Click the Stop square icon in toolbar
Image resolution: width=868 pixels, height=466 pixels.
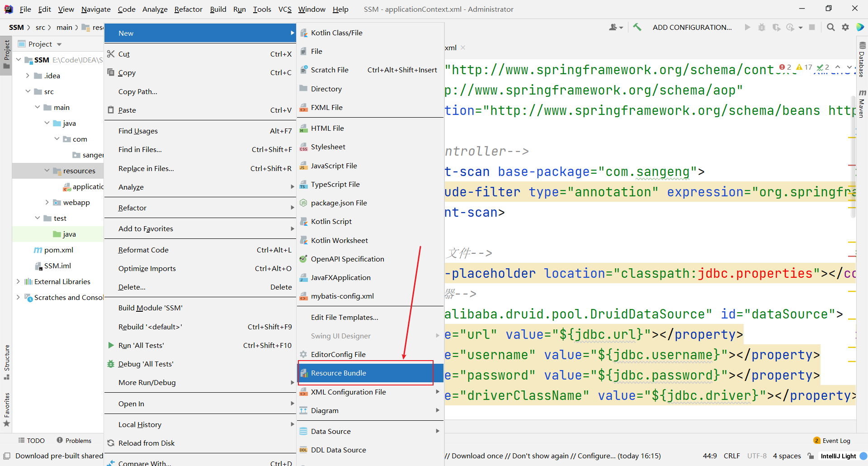pos(812,27)
